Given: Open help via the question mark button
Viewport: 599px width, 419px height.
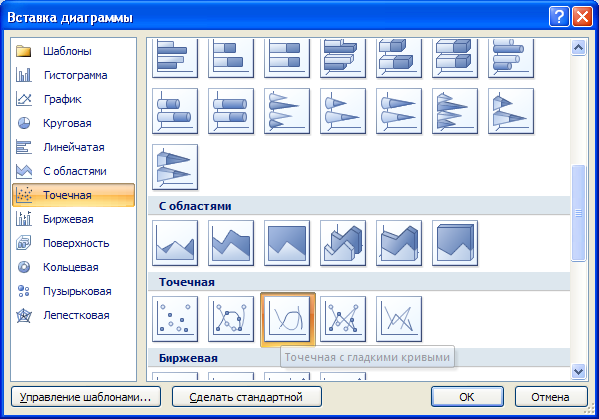Looking at the screenshot, I should [x=559, y=17].
